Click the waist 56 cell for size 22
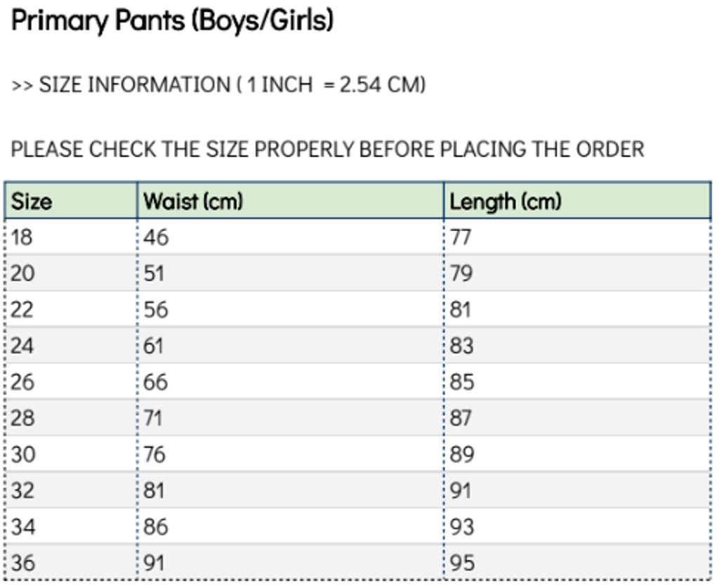 [156, 310]
